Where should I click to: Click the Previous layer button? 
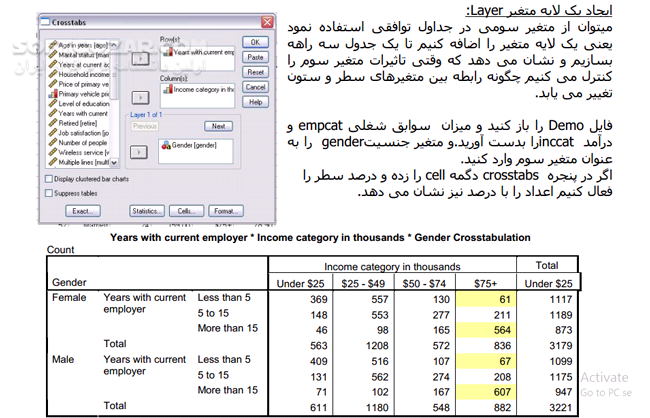point(145,126)
